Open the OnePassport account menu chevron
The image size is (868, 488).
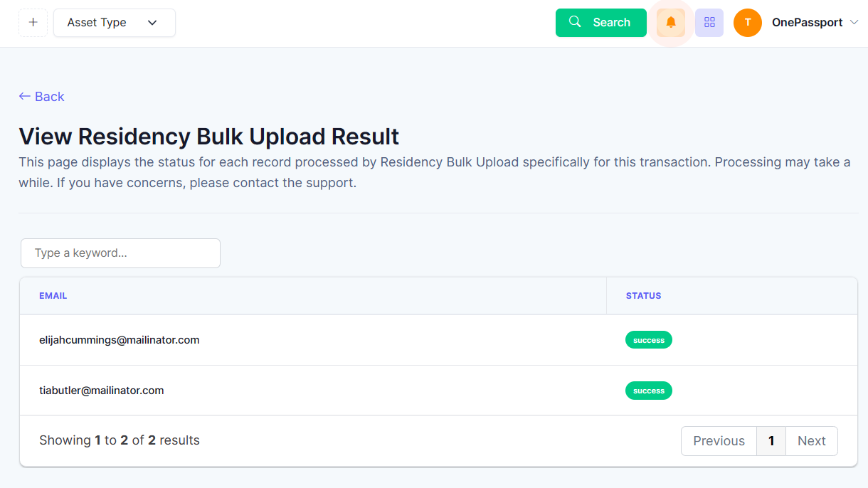854,23
